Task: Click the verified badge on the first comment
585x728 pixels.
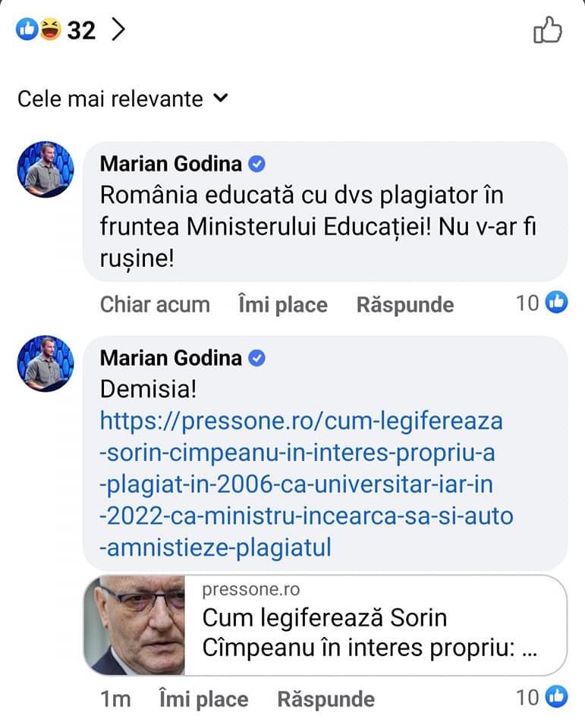Action: pyautogui.click(x=258, y=163)
